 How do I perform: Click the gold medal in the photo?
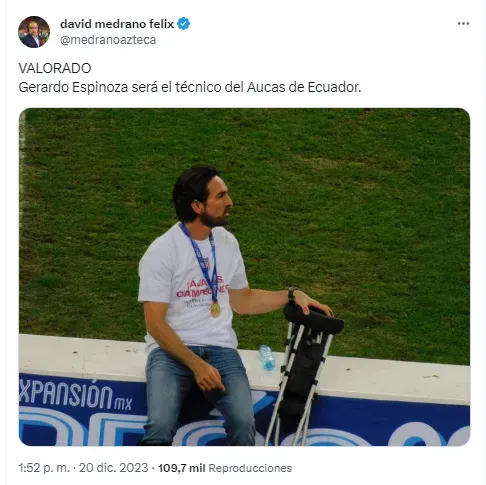(x=215, y=310)
